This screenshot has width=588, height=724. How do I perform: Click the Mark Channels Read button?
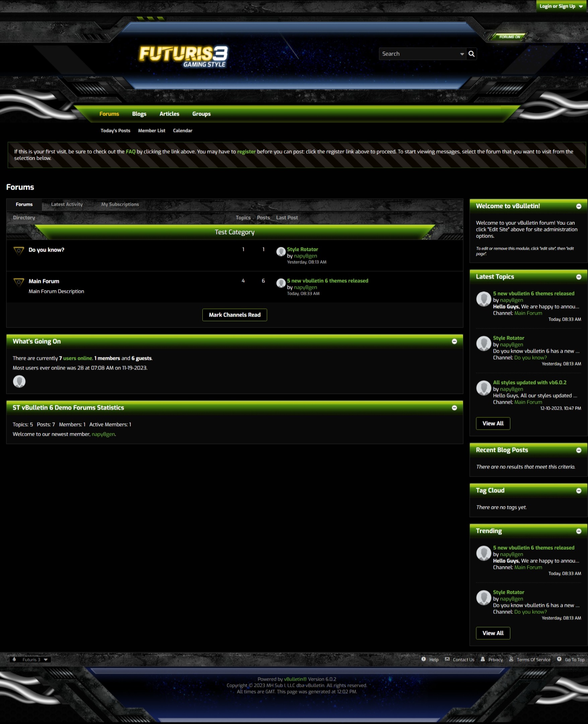(235, 315)
